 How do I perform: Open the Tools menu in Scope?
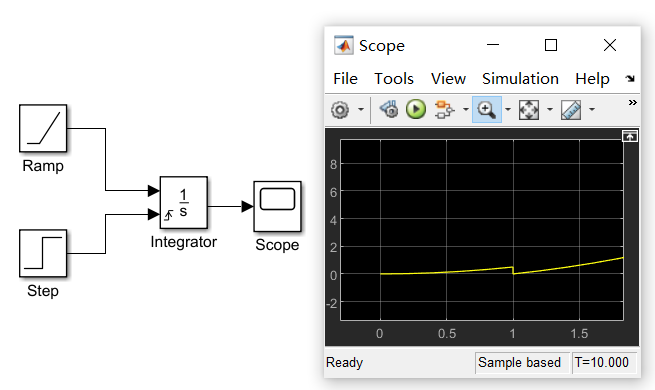394,79
